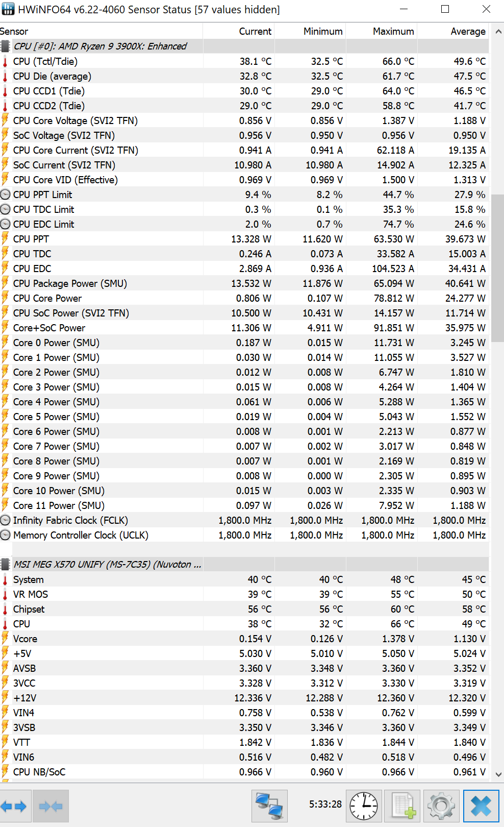The image size is (504, 827).
Task: Click the lightning icon of Core 0 Power
Action: 5,343
